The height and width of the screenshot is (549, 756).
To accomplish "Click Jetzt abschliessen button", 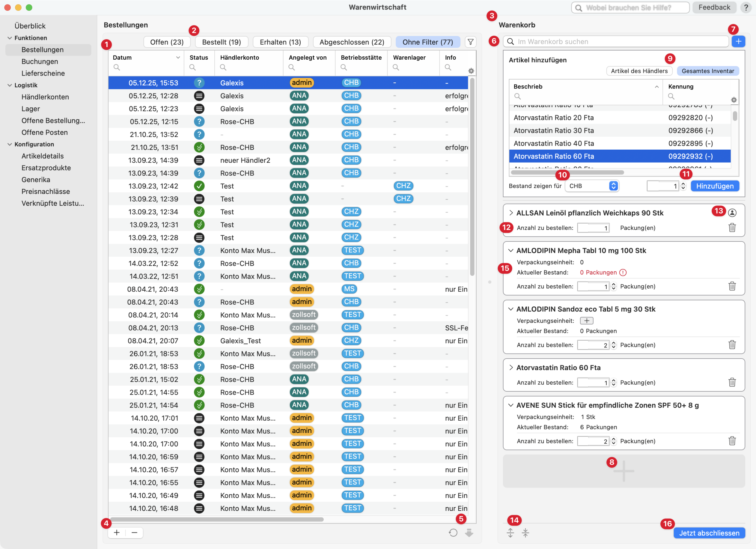I will click(709, 533).
